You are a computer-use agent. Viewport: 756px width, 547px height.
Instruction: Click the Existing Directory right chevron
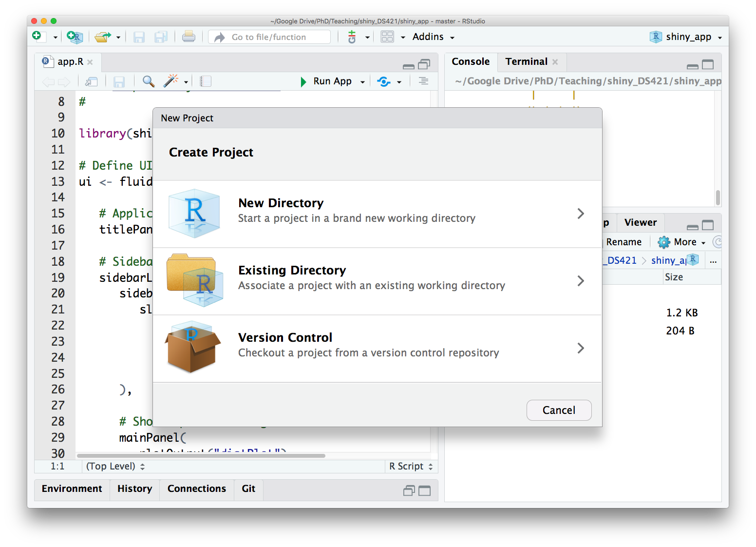coord(580,281)
